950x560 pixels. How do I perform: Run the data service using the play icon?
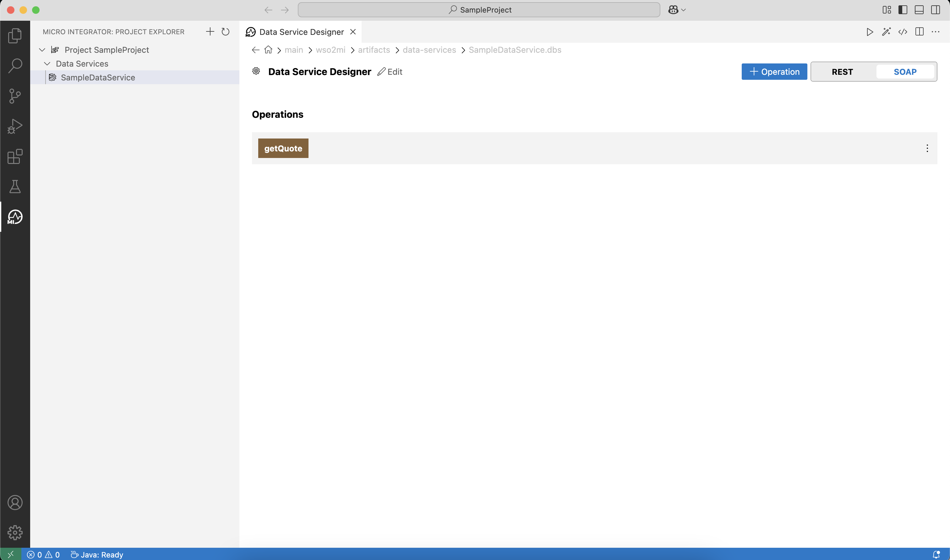click(869, 32)
